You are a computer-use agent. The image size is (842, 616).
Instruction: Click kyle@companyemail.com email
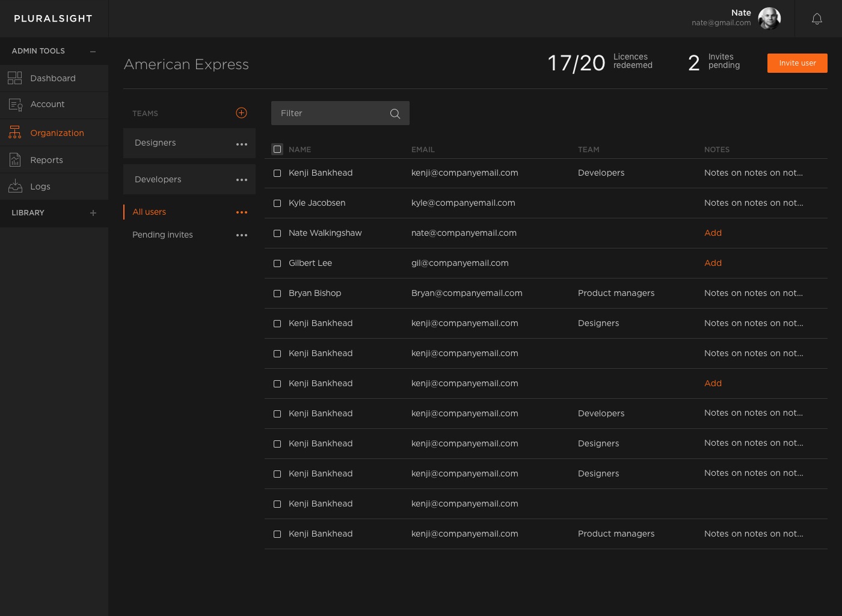pos(463,203)
